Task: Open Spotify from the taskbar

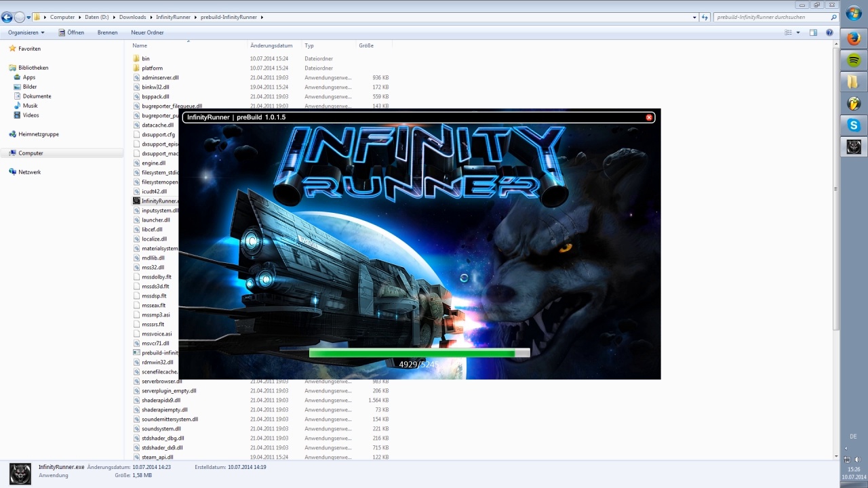Action: [854, 60]
